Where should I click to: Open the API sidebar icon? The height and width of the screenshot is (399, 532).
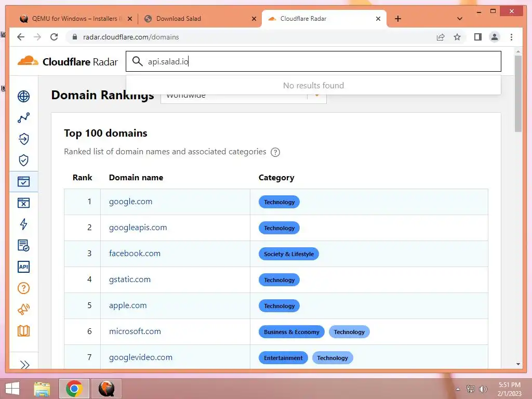click(x=23, y=267)
